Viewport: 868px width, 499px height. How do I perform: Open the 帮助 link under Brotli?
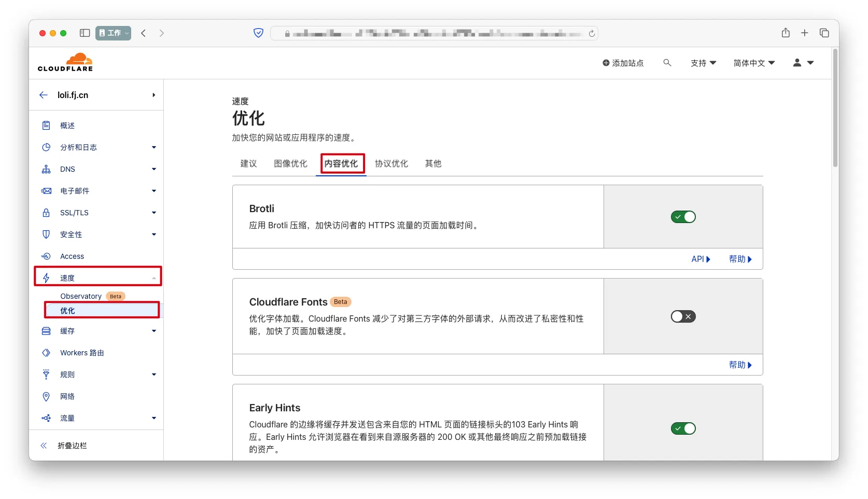(740, 259)
